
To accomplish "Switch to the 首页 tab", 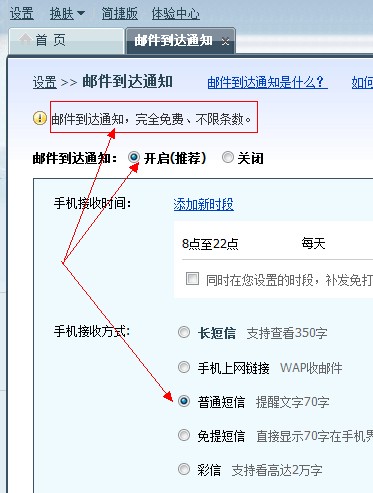I will (66, 41).
